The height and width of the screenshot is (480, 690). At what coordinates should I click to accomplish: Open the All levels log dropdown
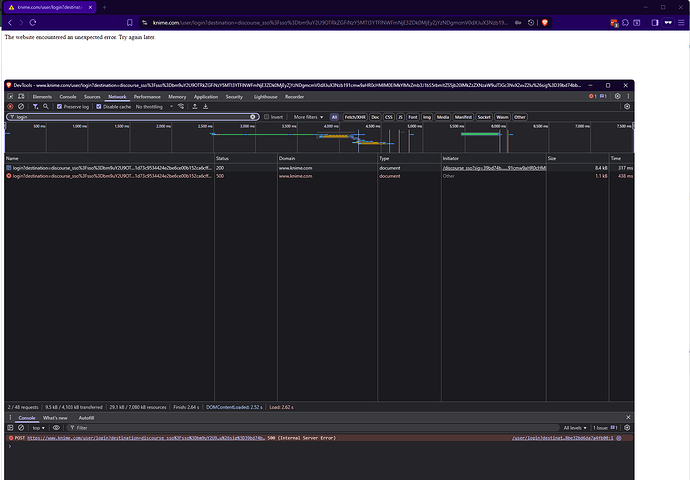[575, 428]
